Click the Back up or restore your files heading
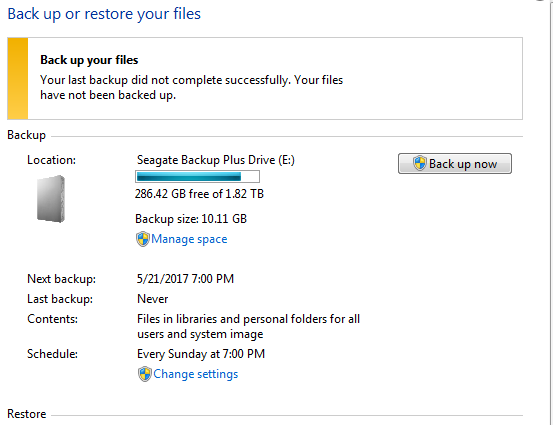Screen dimensions: 553x425 click(x=104, y=14)
